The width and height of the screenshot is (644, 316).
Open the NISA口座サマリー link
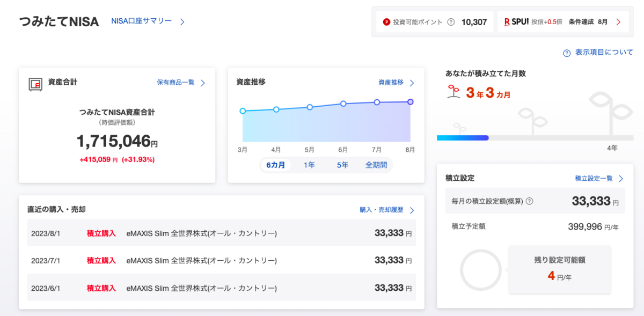point(141,21)
